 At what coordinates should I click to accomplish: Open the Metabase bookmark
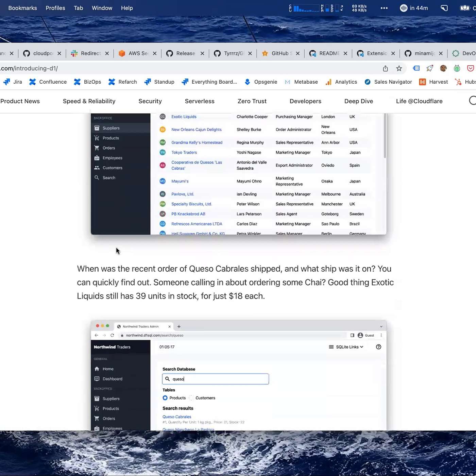click(301, 82)
